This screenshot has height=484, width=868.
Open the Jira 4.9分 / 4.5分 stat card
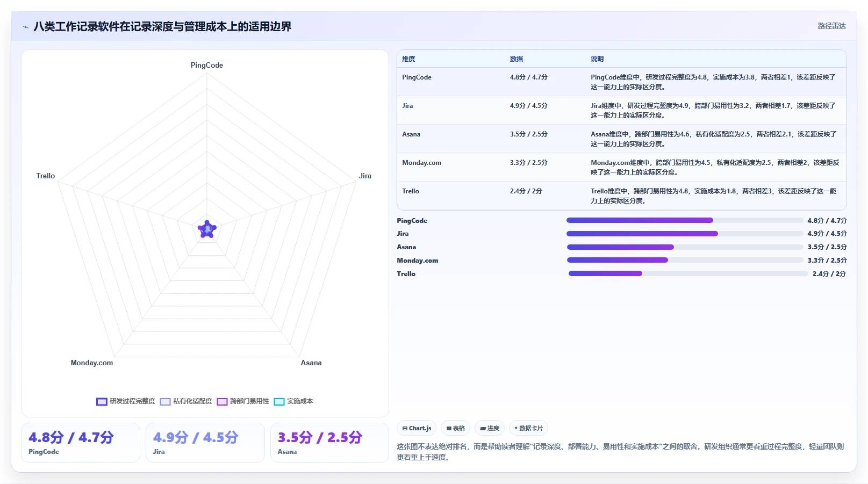point(205,443)
